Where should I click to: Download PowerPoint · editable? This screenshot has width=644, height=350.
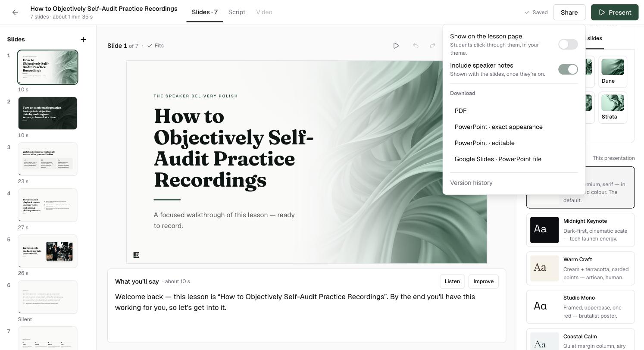point(514,143)
